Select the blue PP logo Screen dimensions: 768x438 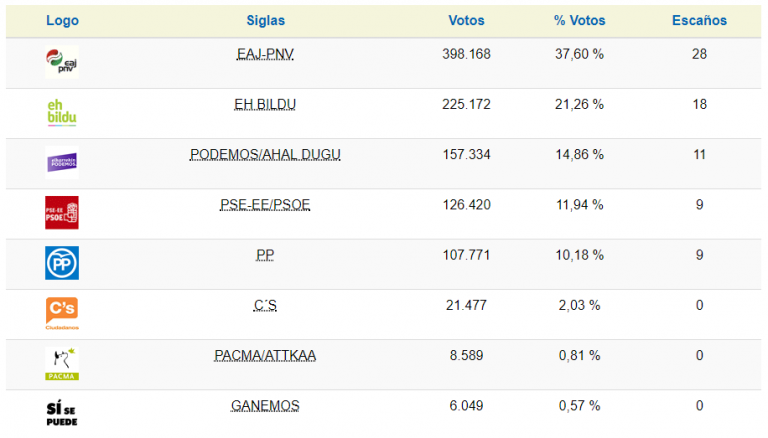click(x=62, y=263)
